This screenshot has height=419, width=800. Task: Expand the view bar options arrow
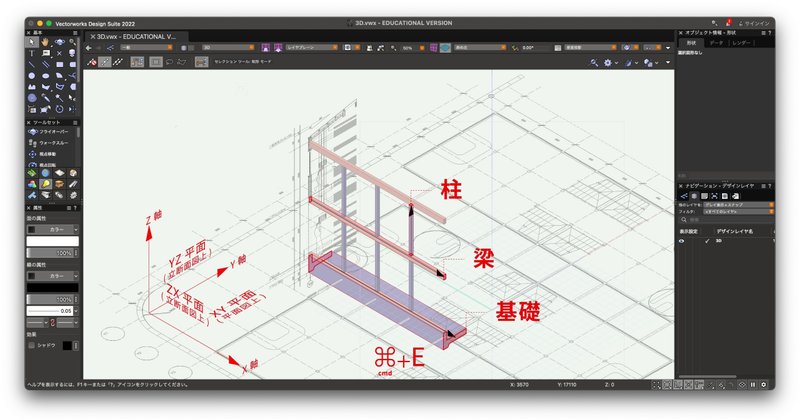coord(668,47)
